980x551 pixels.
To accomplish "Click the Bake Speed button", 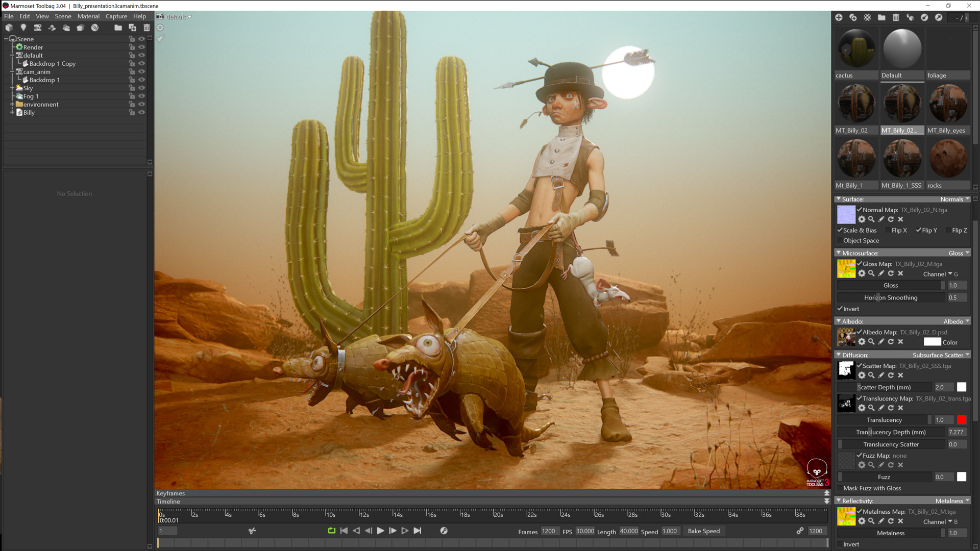I will (x=703, y=531).
